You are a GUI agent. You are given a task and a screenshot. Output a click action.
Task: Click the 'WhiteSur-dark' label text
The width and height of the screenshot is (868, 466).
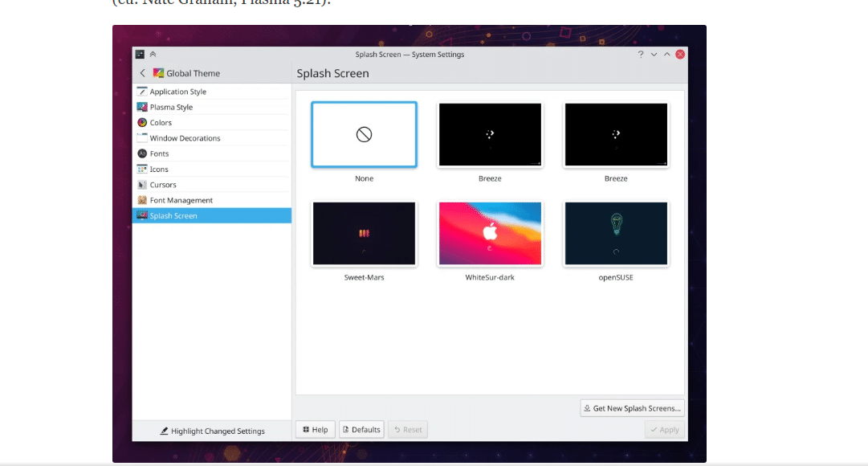click(490, 278)
